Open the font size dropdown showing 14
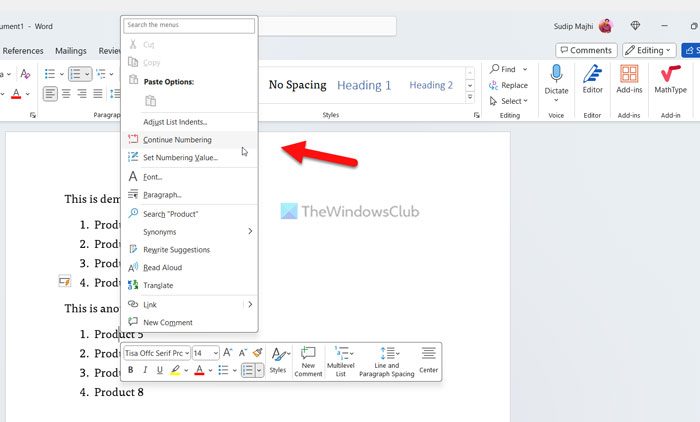Screen dimensions: 700x422 pos(216,353)
